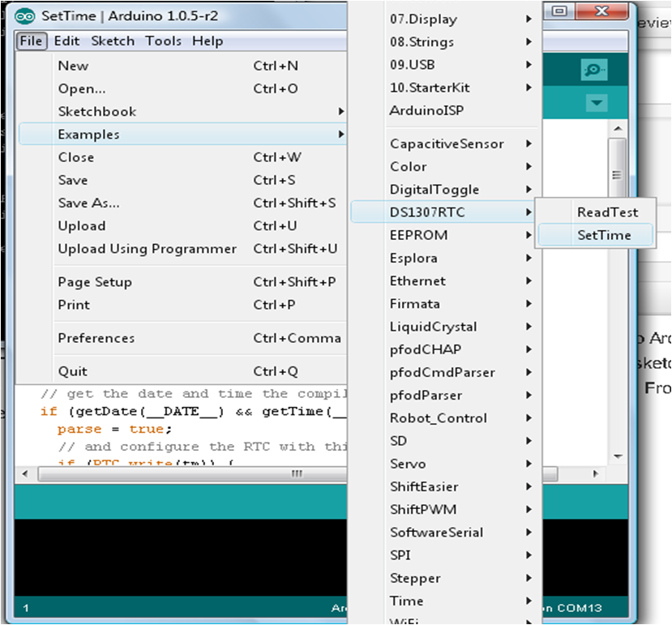Screen dimensions: 672x625
Task: Expand the EEPROM library examples
Action: point(444,235)
